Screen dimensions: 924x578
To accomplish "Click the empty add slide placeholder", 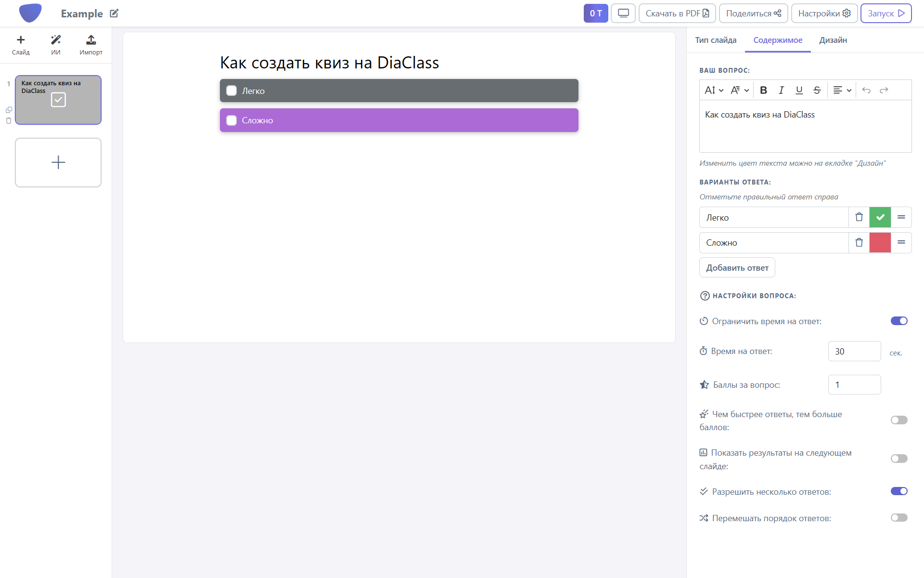I will 58,162.
